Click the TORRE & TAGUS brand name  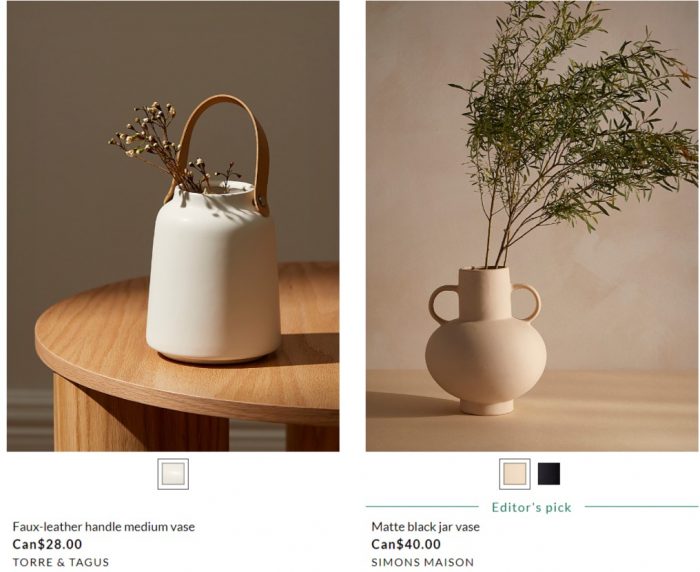pyautogui.click(x=61, y=562)
